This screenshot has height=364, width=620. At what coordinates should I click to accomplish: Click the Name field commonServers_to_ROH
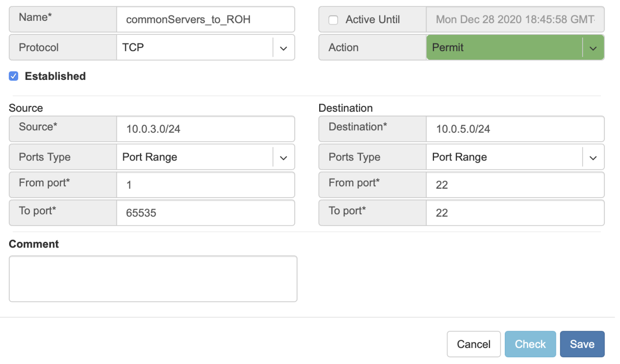pyautogui.click(x=205, y=20)
